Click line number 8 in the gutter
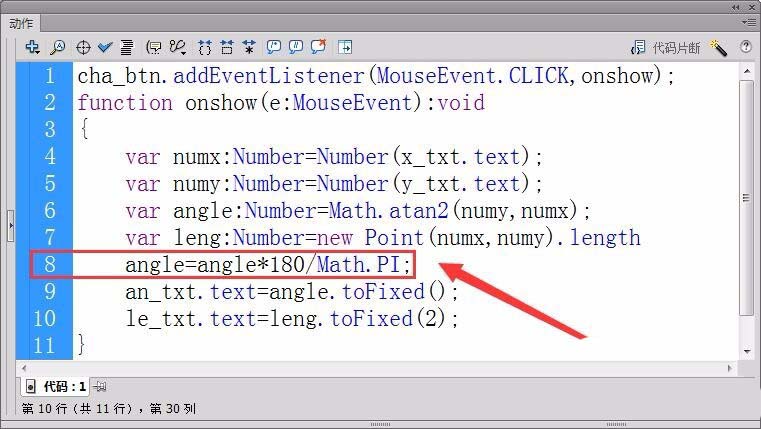This screenshot has width=761, height=429. pyautogui.click(x=50, y=264)
